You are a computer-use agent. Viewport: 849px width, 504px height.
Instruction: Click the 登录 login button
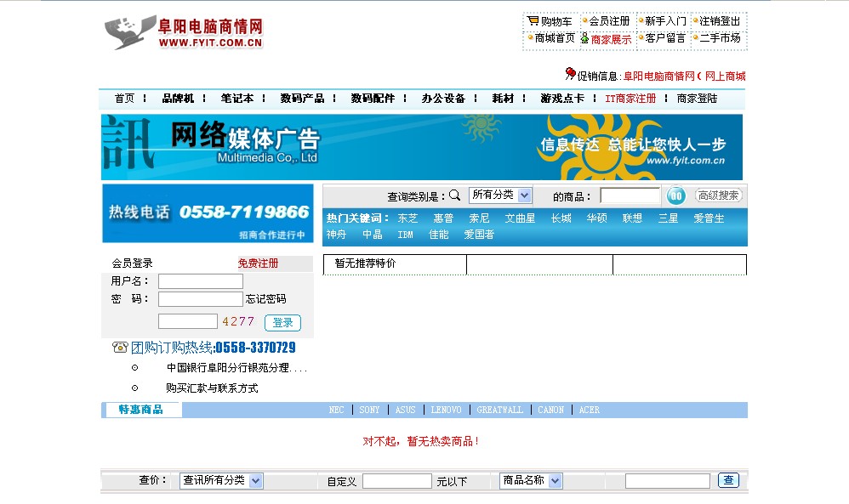(282, 322)
